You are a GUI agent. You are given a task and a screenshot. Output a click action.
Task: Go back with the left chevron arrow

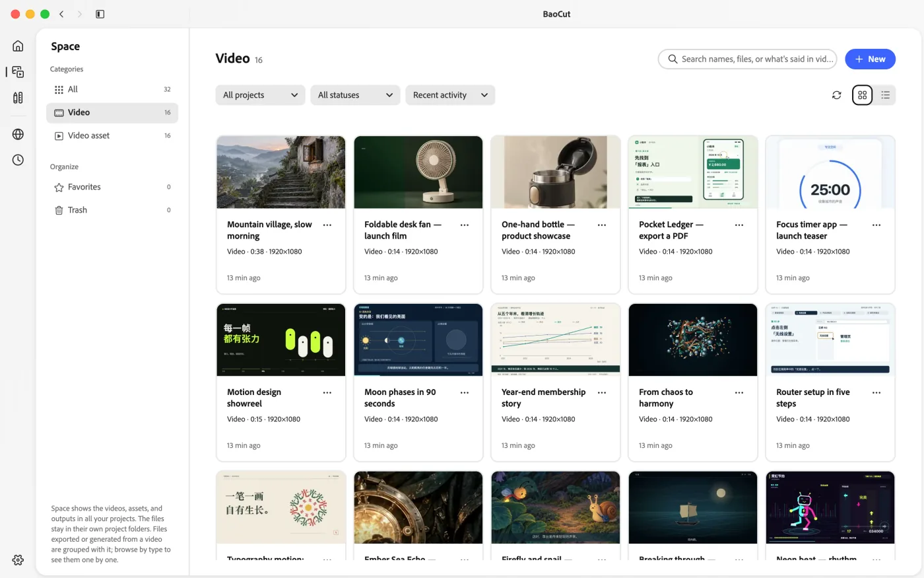[x=61, y=14]
